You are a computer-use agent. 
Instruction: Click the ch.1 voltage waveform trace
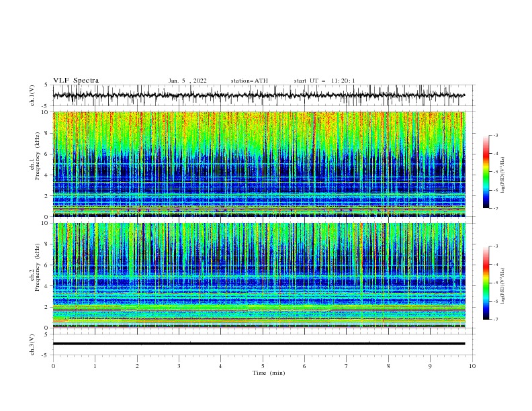[259, 95]
